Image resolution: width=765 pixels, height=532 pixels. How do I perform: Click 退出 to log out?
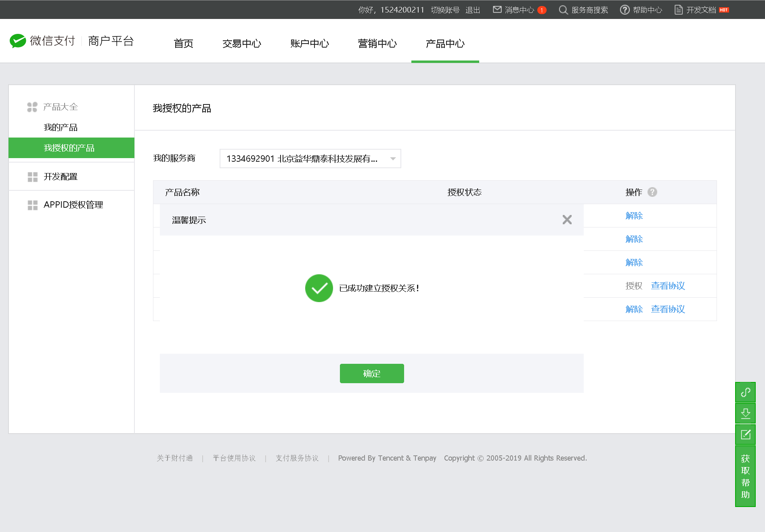(472, 10)
